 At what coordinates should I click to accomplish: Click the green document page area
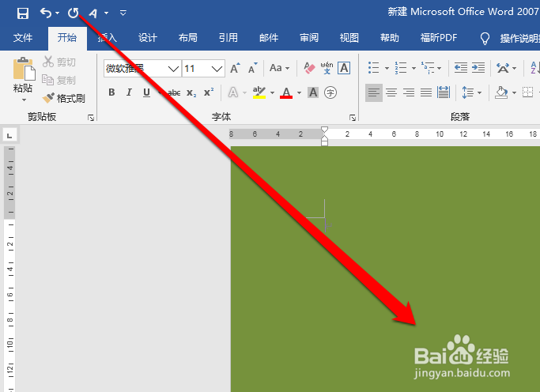(385, 269)
